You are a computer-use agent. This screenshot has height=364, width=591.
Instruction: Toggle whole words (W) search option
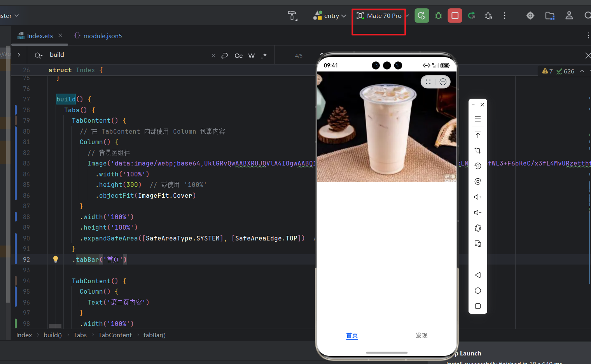(x=252, y=56)
